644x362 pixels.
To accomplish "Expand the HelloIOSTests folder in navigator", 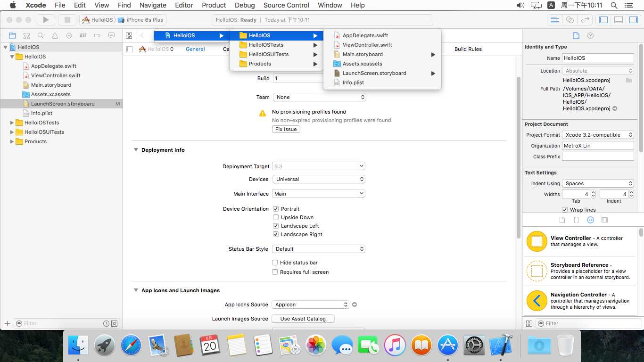I will click(x=12, y=123).
